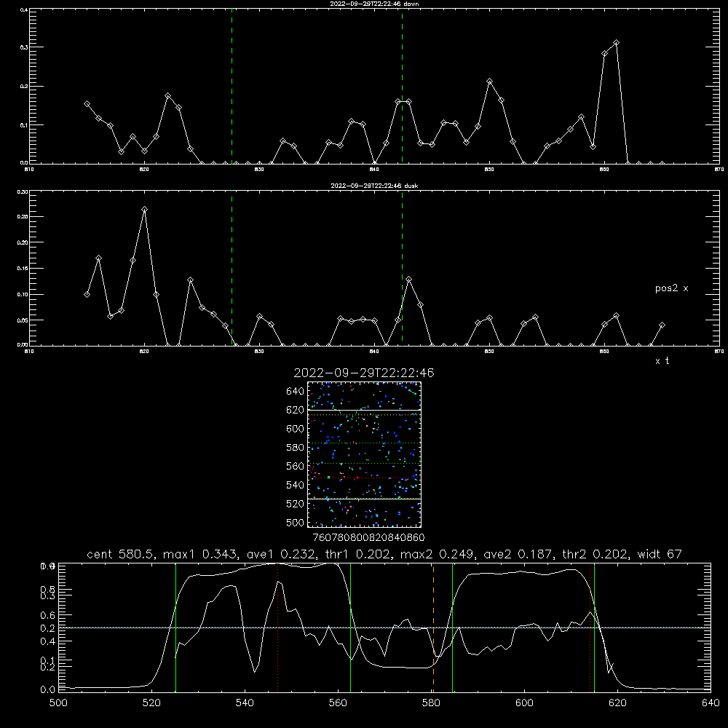Click the red dotted horizontal line in the center image

(364, 478)
